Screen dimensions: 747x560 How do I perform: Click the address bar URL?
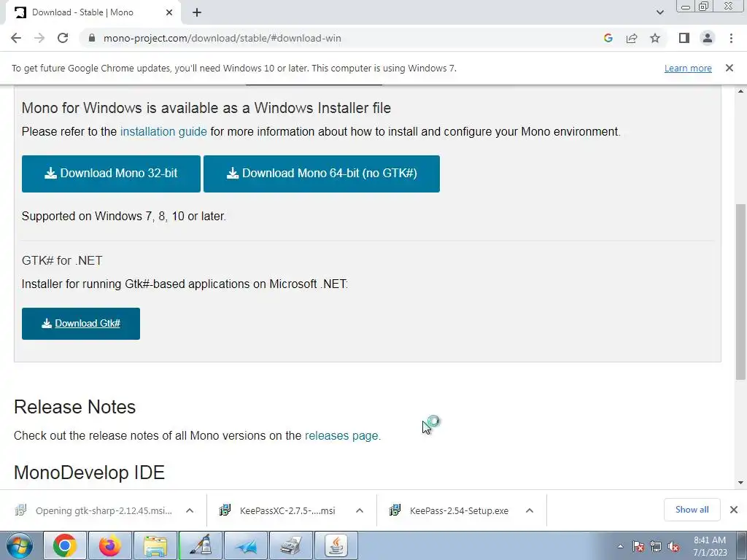[x=222, y=38]
